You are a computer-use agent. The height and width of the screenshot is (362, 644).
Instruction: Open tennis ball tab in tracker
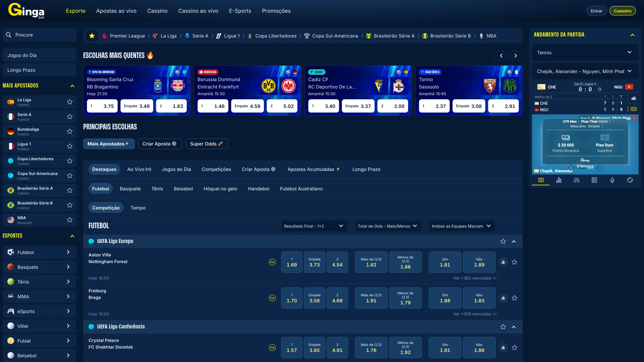coord(630,180)
